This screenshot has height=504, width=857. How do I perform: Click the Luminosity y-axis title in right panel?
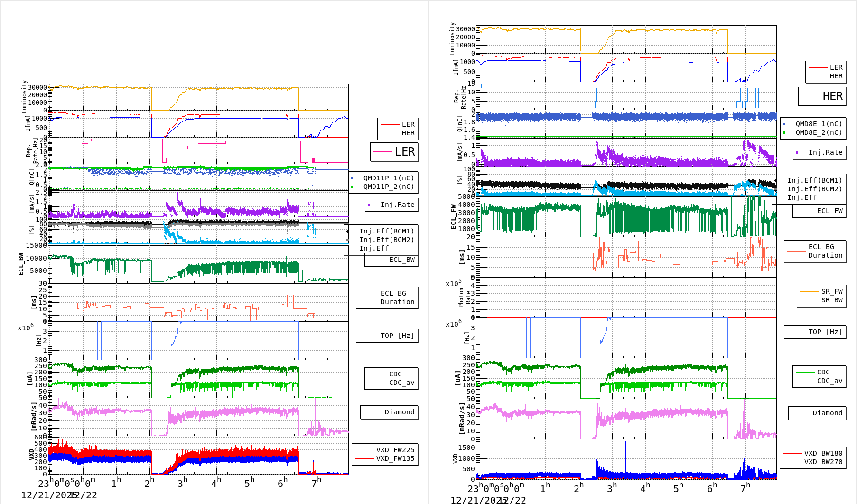(x=452, y=38)
